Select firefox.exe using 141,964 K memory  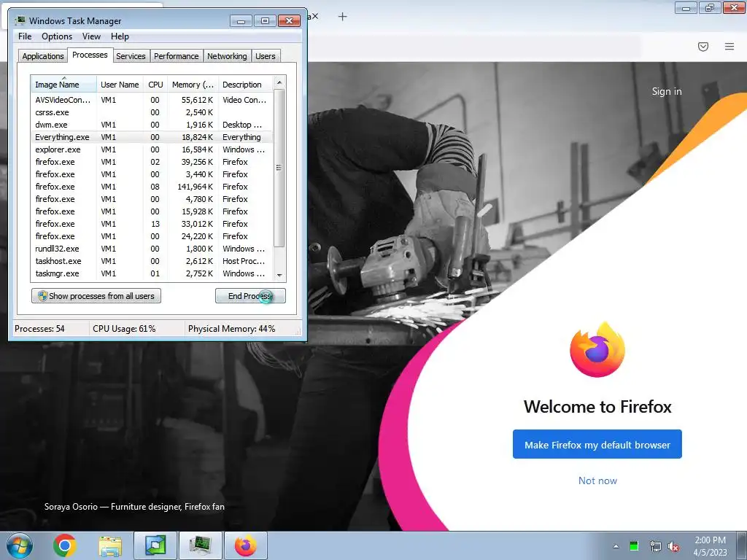click(x=152, y=187)
